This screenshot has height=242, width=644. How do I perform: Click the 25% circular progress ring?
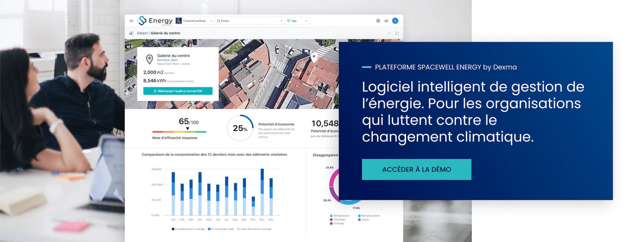240,128
